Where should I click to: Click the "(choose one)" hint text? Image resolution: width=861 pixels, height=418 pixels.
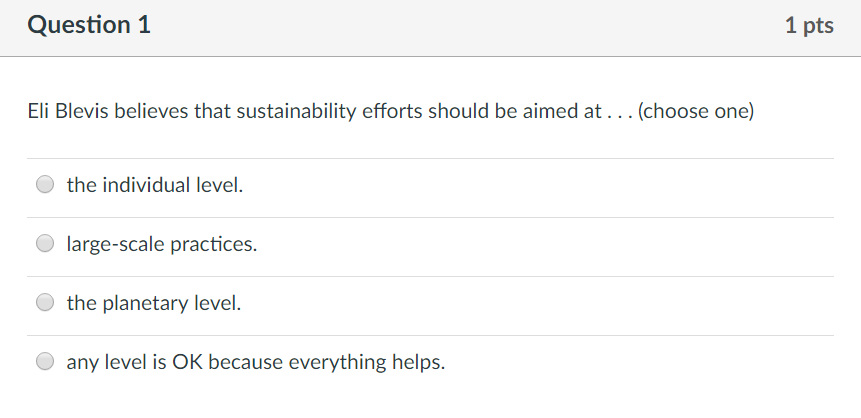point(695,111)
